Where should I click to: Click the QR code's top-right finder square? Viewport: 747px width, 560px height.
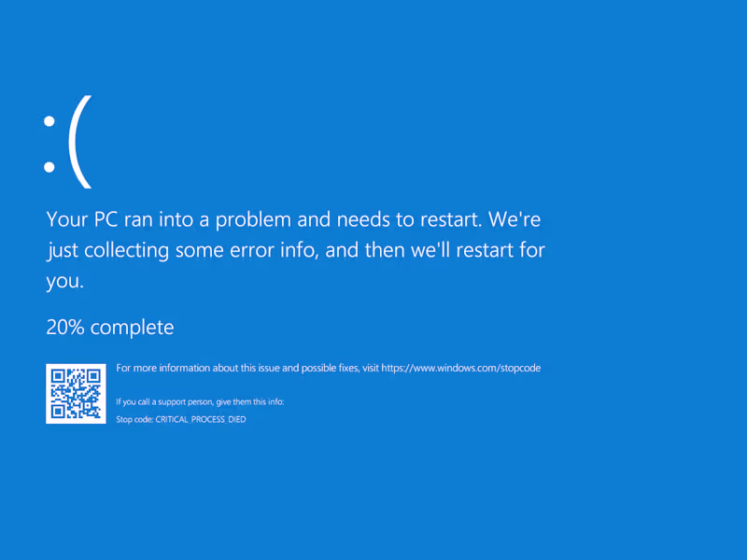93,376
